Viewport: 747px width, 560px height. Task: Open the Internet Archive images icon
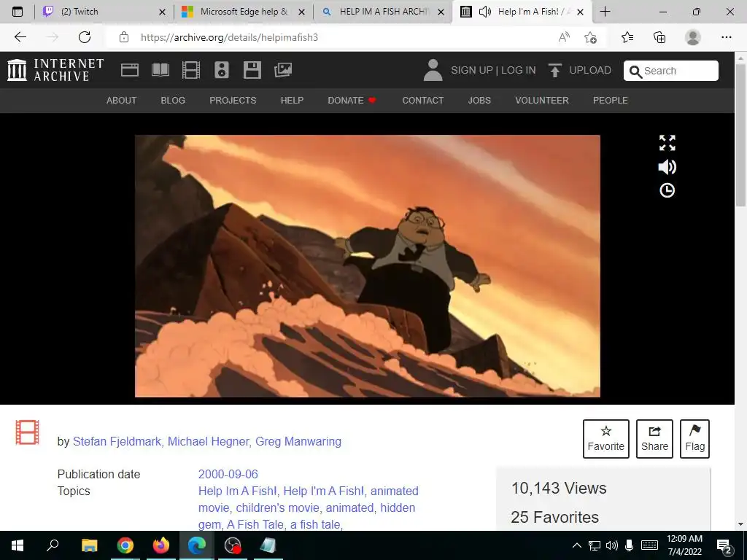pos(283,70)
